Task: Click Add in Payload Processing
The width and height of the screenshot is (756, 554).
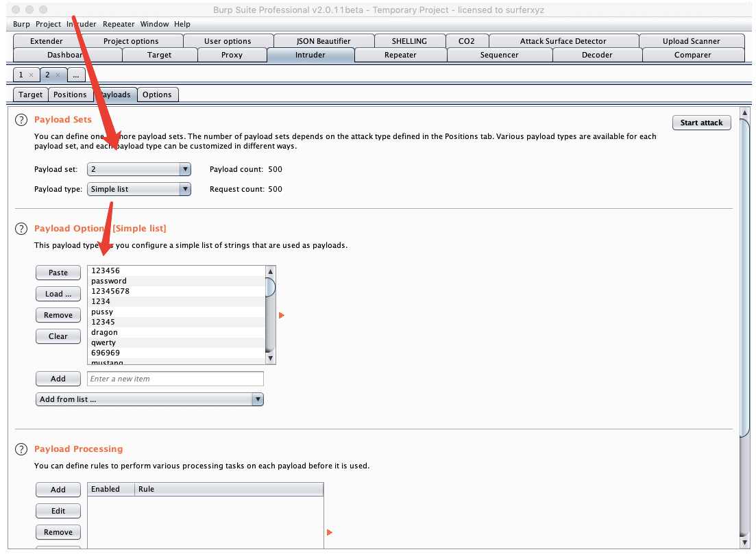Action: [x=58, y=490]
